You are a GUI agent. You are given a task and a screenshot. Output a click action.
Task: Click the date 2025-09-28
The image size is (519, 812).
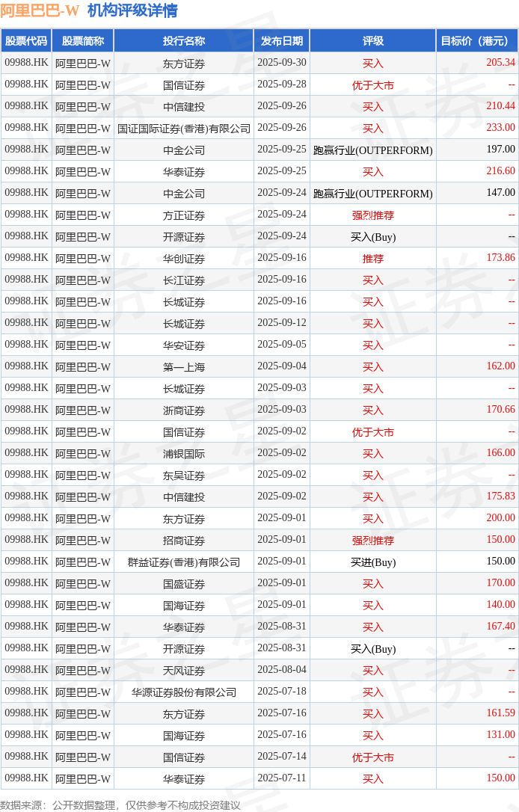tap(282, 84)
